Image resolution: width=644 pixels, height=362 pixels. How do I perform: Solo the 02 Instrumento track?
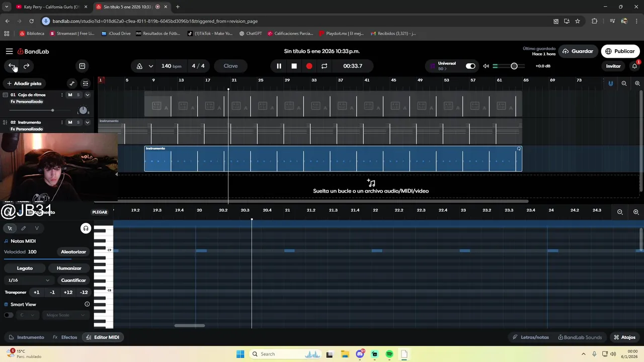78,122
